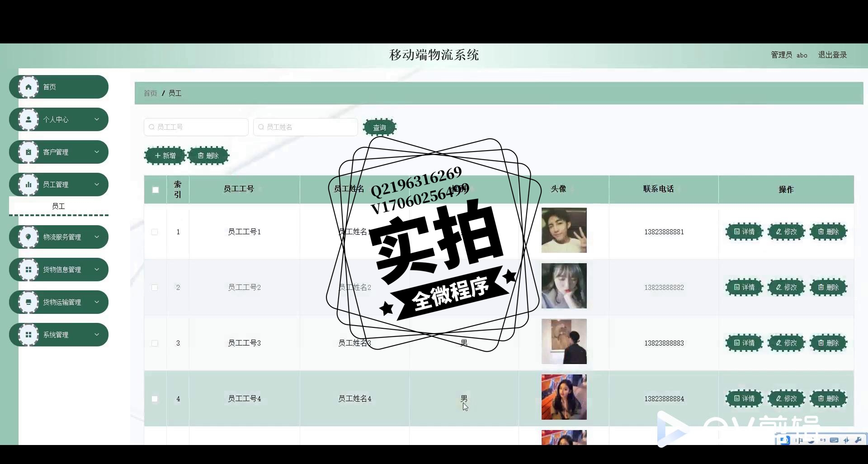Click 删除 for 员工工号2
The width and height of the screenshot is (868, 464).
click(x=829, y=287)
